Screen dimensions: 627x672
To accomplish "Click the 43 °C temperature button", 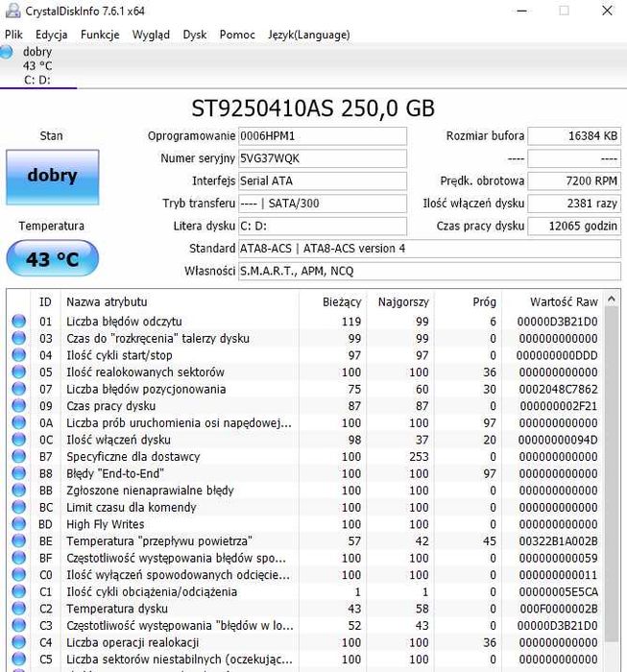I will 52,258.
